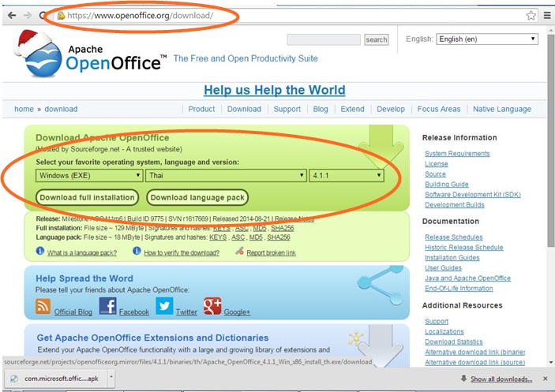555x392 pixels.
Task: Click the browser forward arrow
Action: click(28, 15)
